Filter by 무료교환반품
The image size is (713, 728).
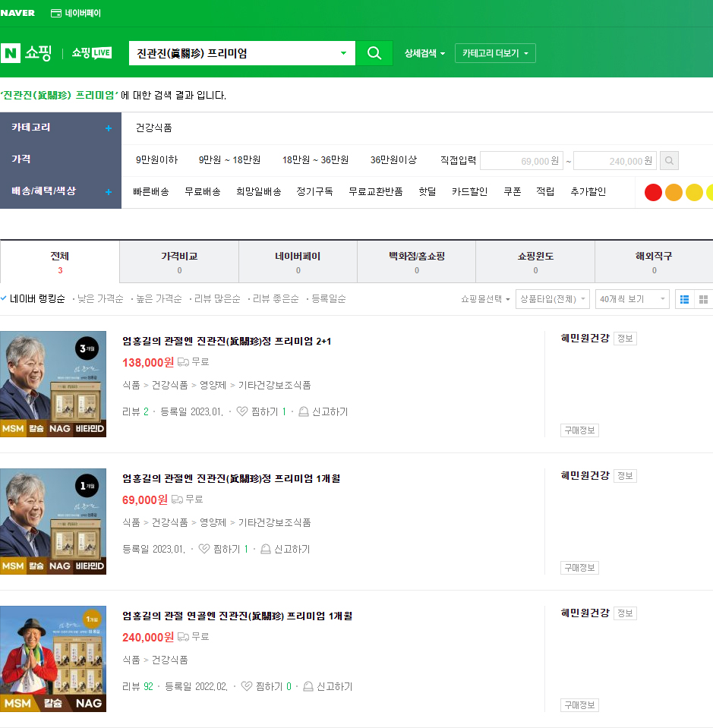375,192
